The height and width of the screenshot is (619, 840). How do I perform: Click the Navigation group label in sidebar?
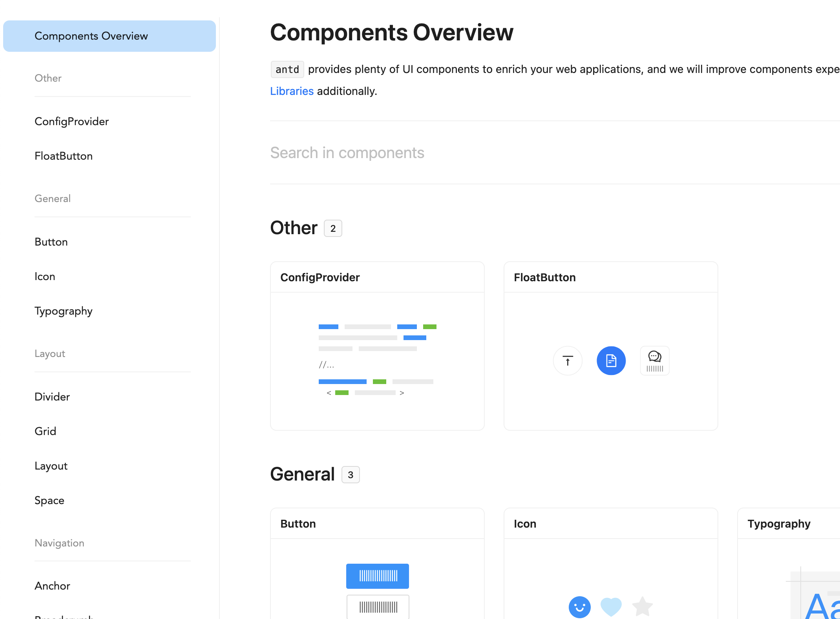point(59,543)
